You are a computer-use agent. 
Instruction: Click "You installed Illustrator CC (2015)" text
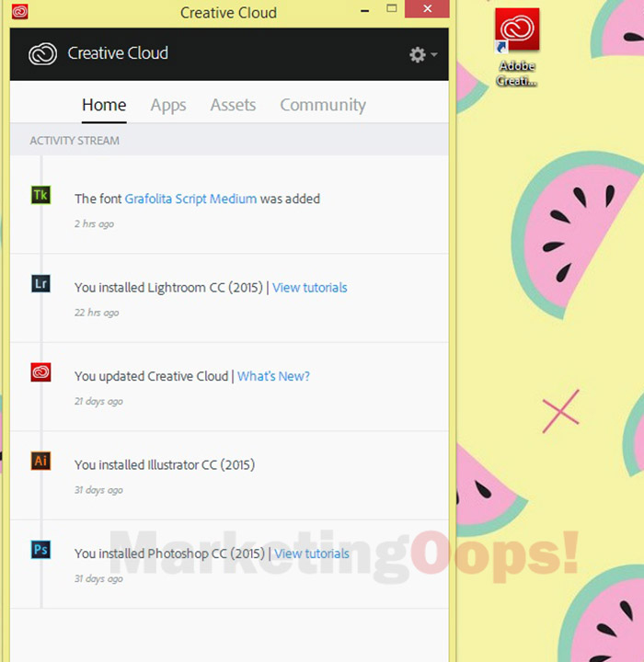[165, 465]
